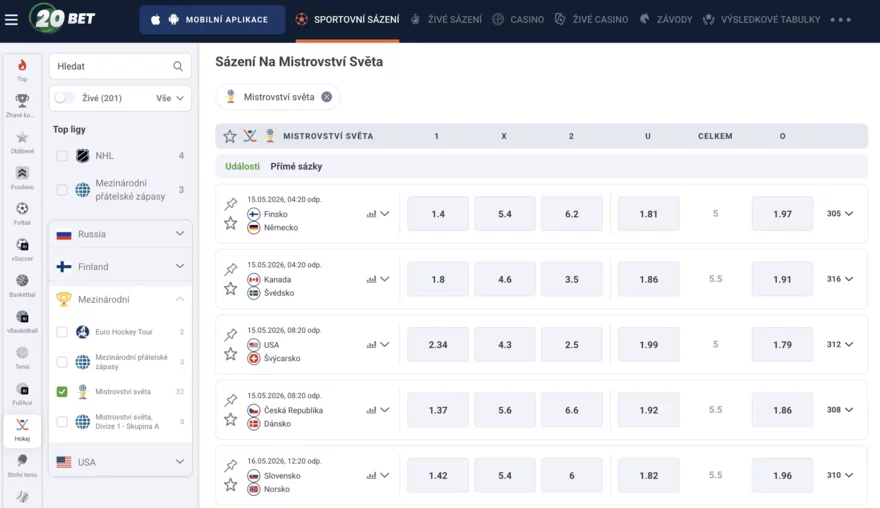Expand 305 more markets for Finsko match
880x508 pixels.
point(840,213)
